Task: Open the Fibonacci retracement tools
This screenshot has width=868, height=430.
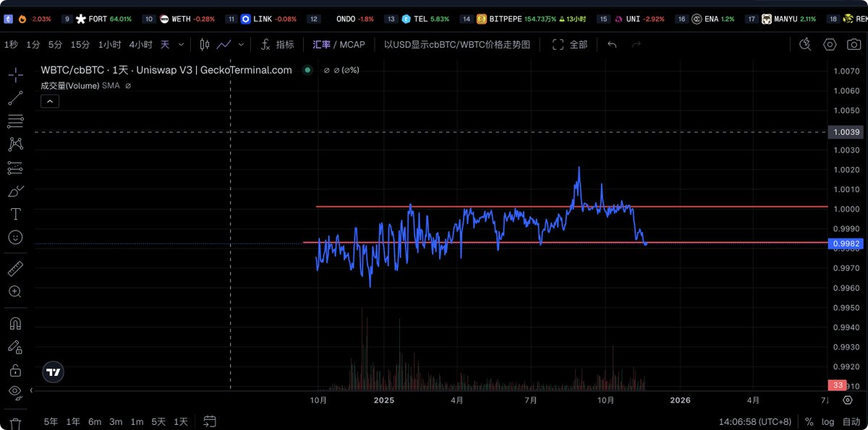Action: coord(15,121)
